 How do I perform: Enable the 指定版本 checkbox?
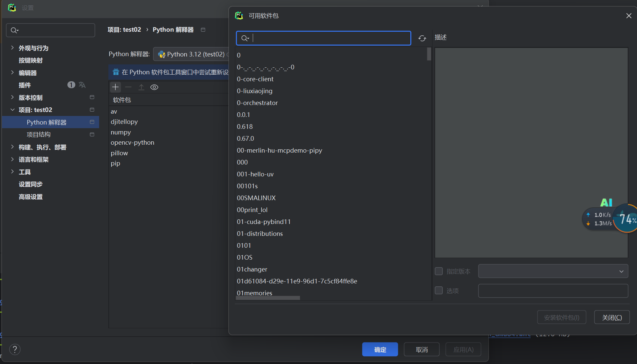[x=439, y=271]
